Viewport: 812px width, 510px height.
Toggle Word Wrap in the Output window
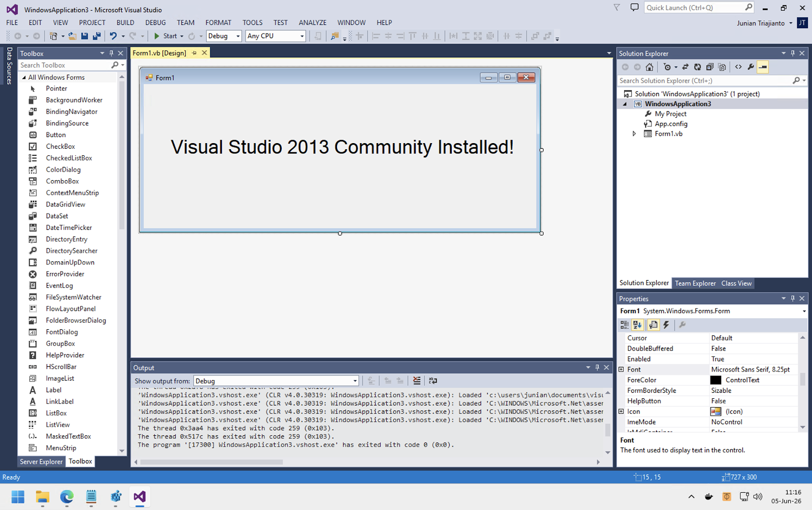point(433,381)
